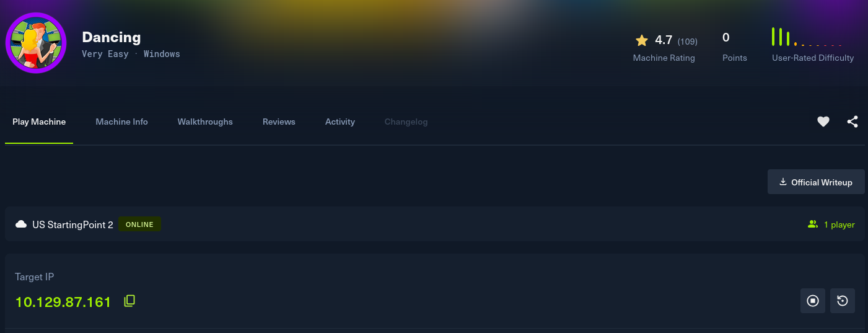This screenshot has width=868, height=333.
Task: Click the cloud icon beside US StartingPoint 2
Action: pos(21,224)
